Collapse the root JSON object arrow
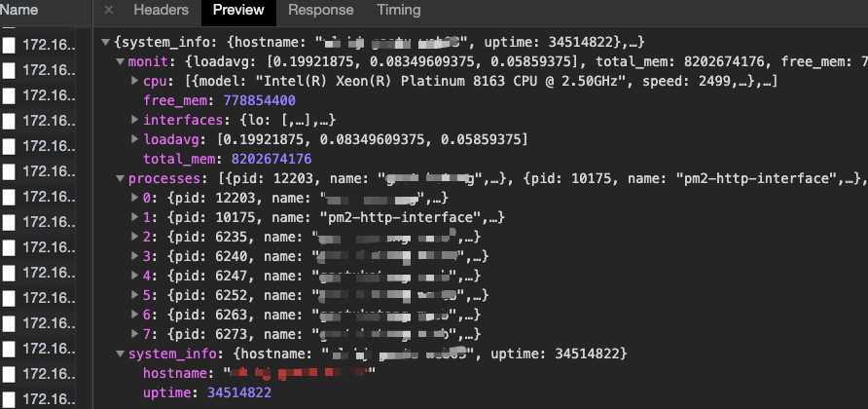 (x=106, y=42)
